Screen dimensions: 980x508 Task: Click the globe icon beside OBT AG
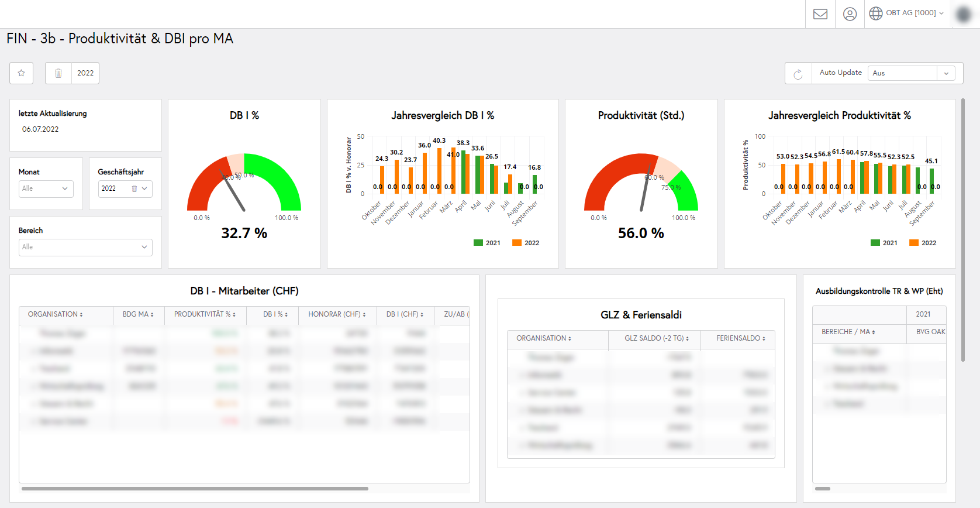click(x=875, y=13)
